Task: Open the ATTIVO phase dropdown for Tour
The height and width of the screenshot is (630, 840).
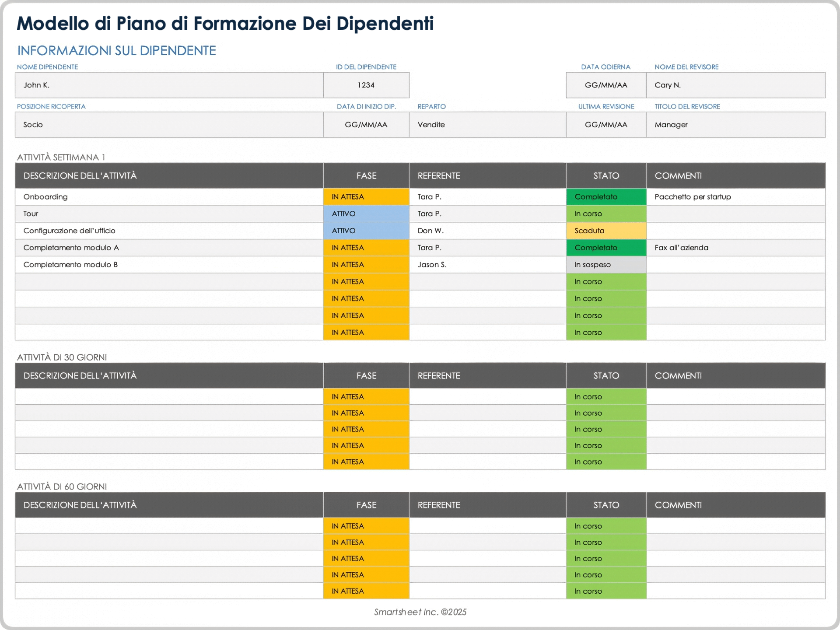Action: pos(366,214)
